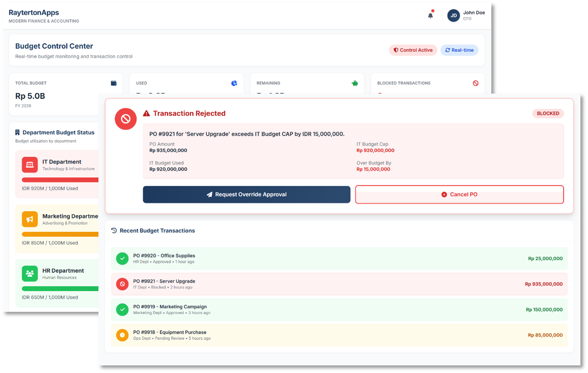588x373 pixels.
Task: Click the Remaining piggy bank icon
Action: pos(355,83)
